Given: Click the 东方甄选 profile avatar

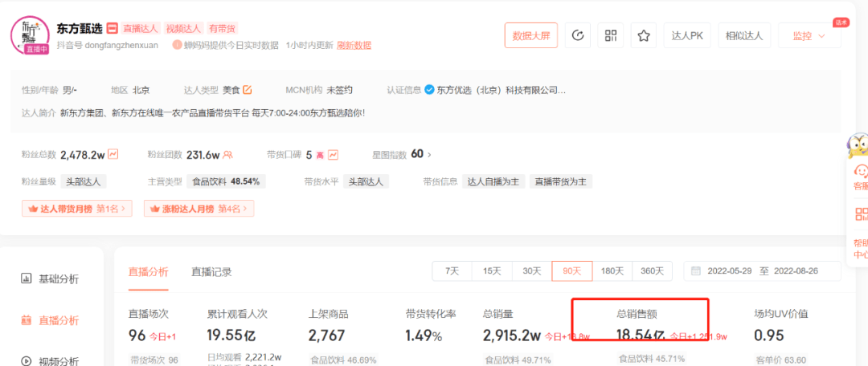Looking at the screenshot, I should click(31, 35).
